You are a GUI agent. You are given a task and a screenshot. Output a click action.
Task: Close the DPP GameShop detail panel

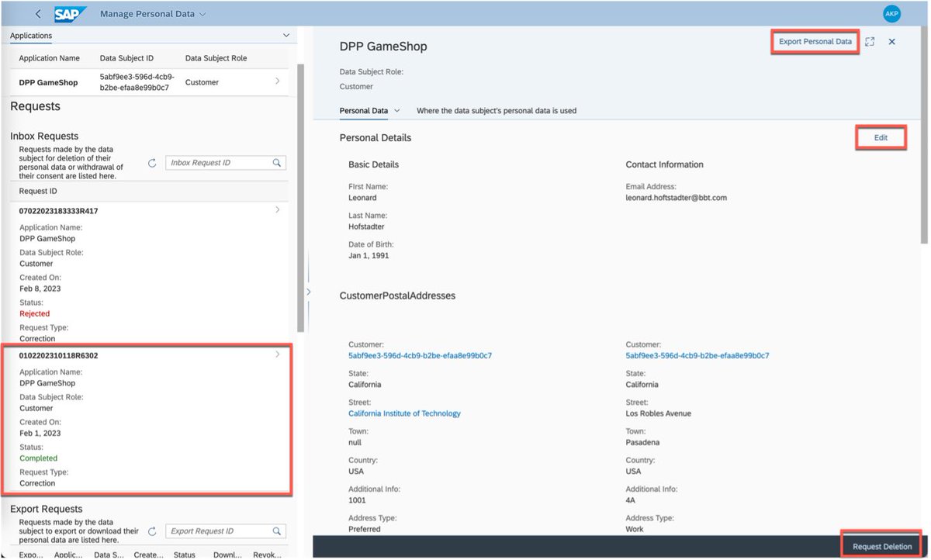[892, 42]
